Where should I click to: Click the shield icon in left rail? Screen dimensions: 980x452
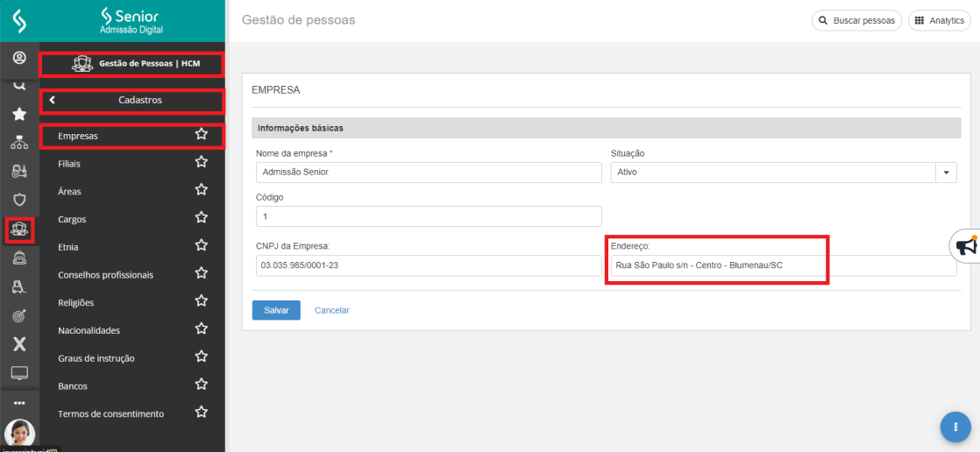point(19,200)
